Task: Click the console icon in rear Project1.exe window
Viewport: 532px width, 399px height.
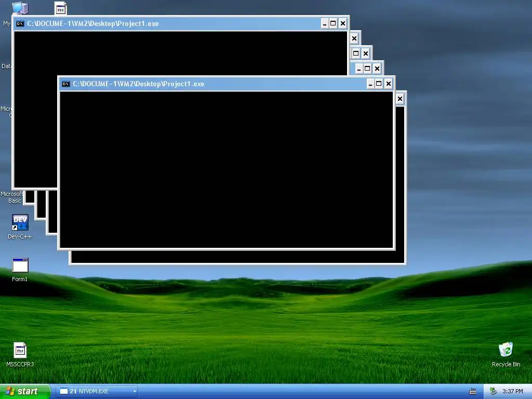Action: (x=20, y=23)
